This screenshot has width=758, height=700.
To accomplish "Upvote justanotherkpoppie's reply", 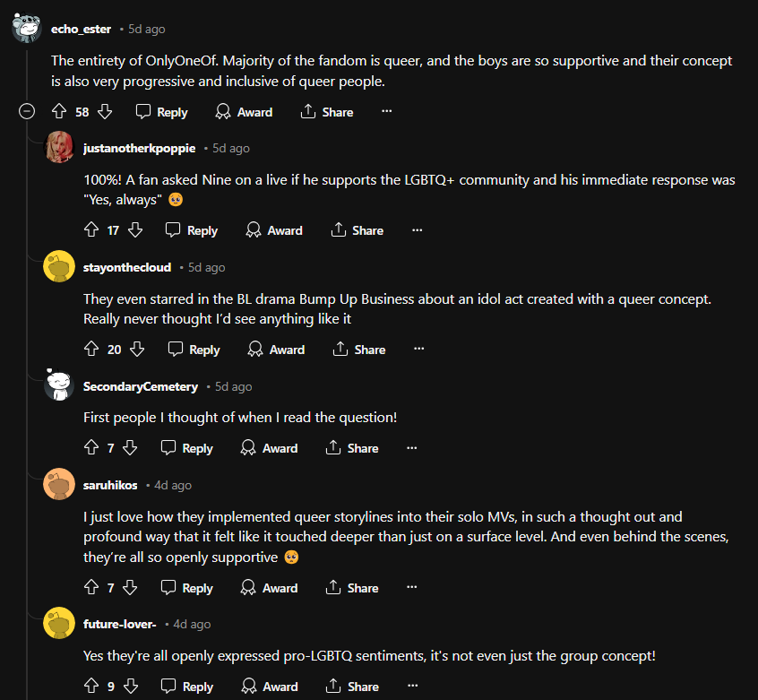I will point(90,230).
